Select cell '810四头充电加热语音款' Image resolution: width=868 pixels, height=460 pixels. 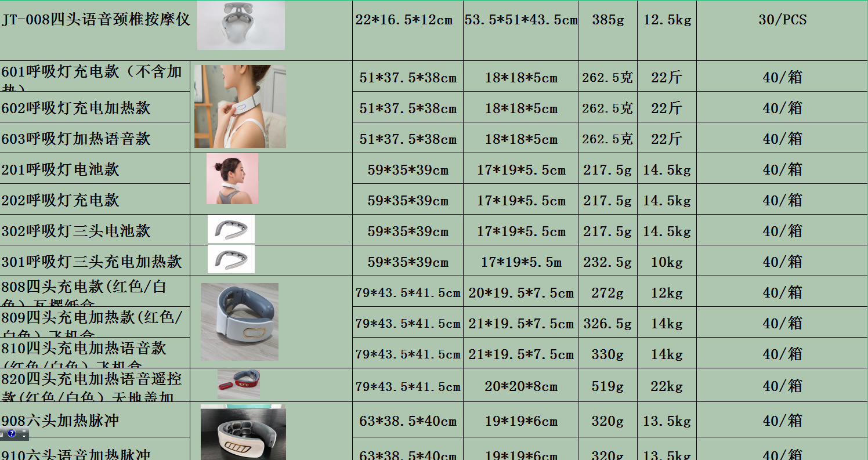pyautogui.click(x=95, y=353)
